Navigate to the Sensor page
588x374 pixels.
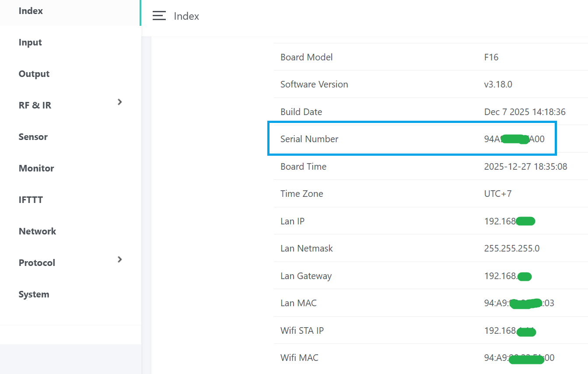(x=33, y=137)
